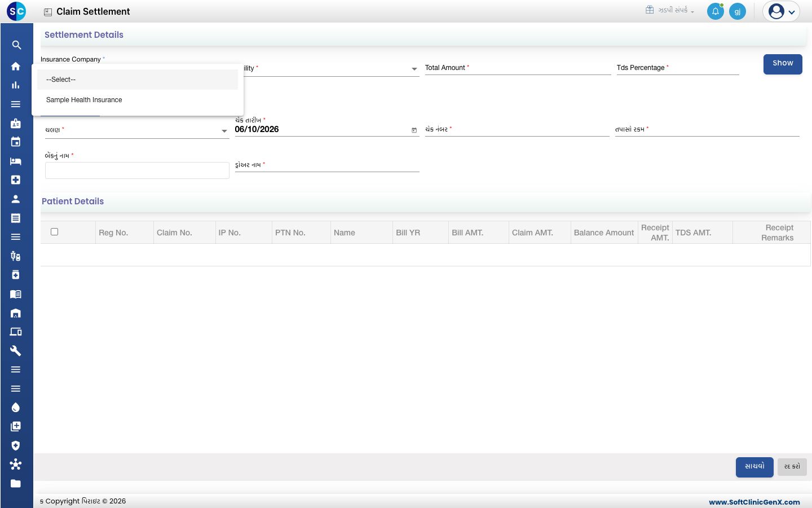Open the warehouse store icon
This screenshot has width=812, height=508.
tap(16, 313)
